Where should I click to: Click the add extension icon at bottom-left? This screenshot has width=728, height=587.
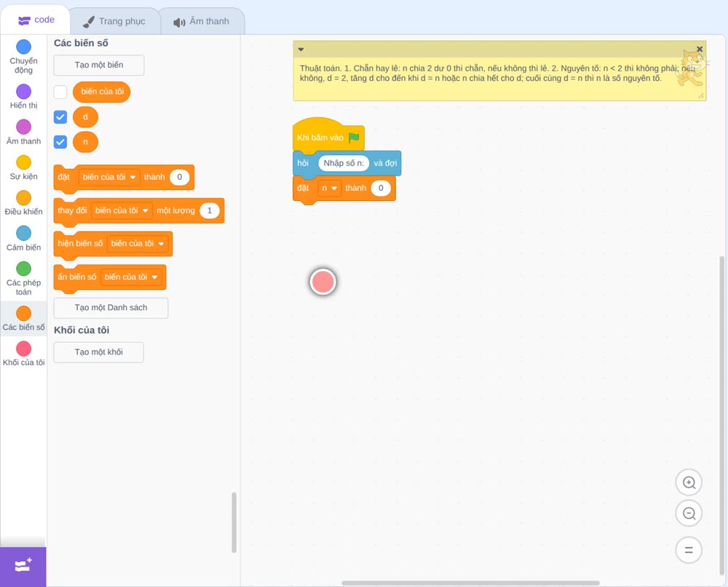click(23, 566)
